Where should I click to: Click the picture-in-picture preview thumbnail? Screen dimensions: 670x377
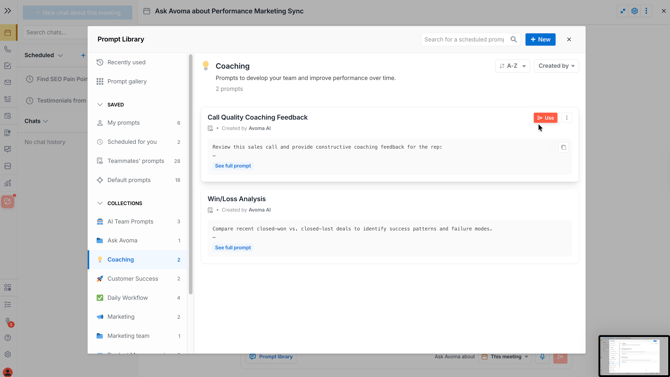tap(634, 356)
